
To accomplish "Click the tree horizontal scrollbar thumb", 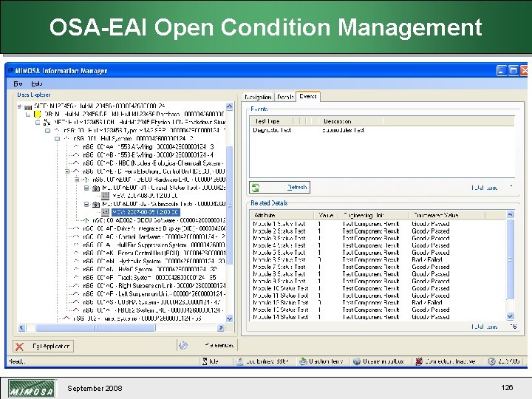I will pyautogui.click(x=95, y=328).
